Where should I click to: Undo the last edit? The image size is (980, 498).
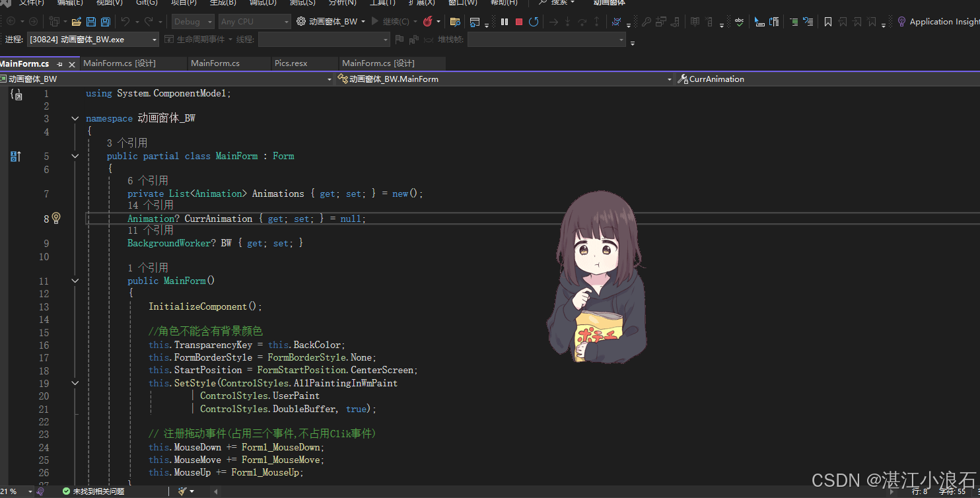(x=125, y=22)
